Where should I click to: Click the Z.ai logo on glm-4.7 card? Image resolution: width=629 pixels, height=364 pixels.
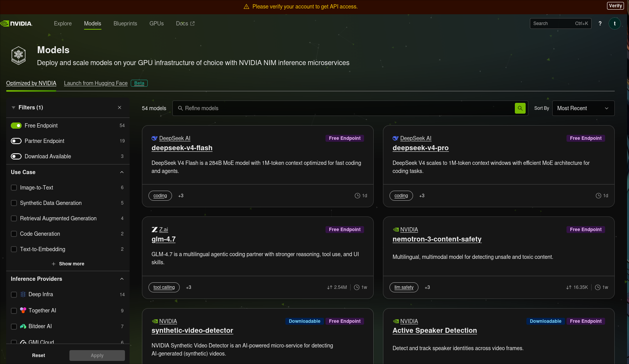155,230
